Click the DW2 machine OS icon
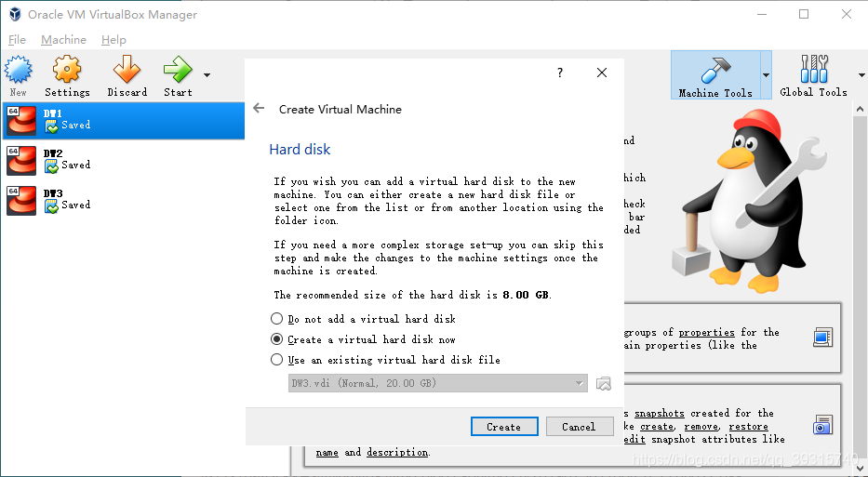This screenshot has width=868, height=477. 21,160
